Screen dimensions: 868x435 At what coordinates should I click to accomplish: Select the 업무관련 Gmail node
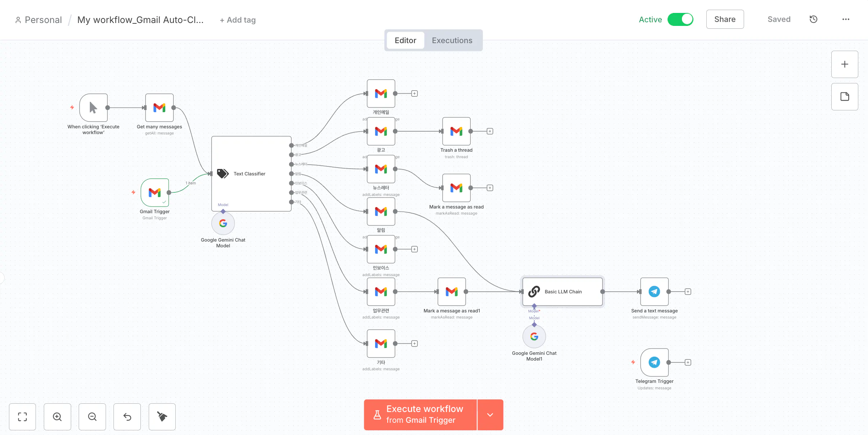[381, 292]
